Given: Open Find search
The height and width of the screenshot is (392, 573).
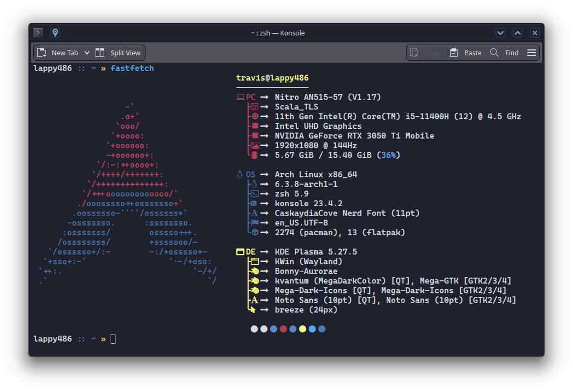Looking at the screenshot, I should pos(505,53).
